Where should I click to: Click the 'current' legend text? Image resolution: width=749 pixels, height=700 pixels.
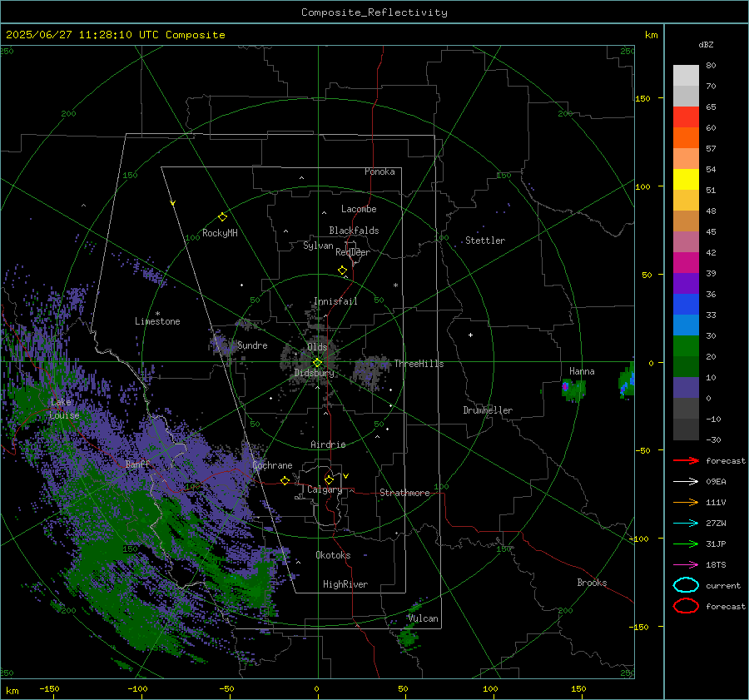click(x=723, y=585)
